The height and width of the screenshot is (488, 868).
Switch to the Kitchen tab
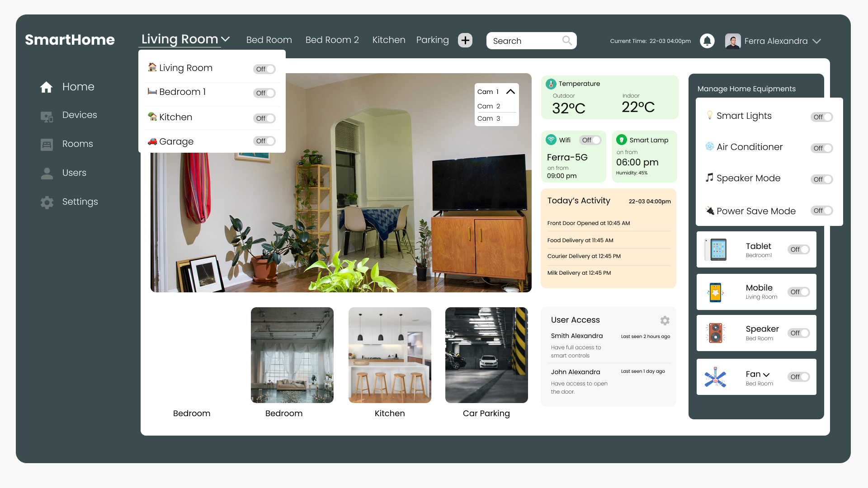point(388,40)
